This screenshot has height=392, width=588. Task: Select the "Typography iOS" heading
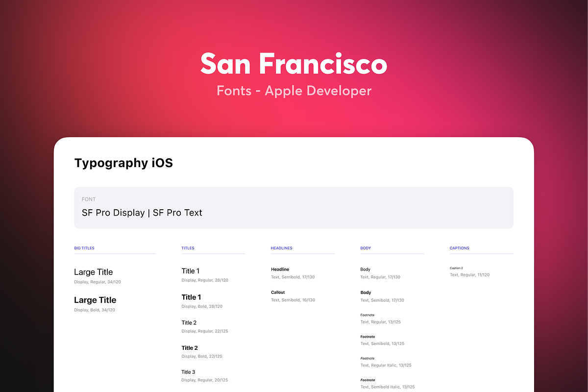pyautogui.click(x=123, y=163)
